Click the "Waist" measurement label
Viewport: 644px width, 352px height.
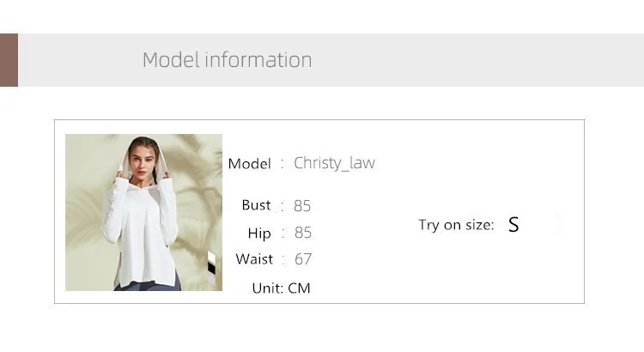254,259
